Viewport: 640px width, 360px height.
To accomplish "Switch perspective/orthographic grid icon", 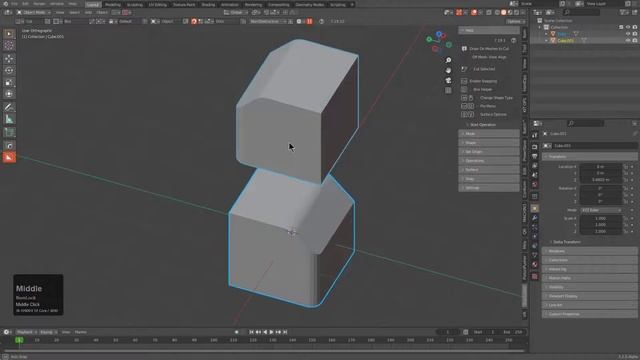I will 448,91.
